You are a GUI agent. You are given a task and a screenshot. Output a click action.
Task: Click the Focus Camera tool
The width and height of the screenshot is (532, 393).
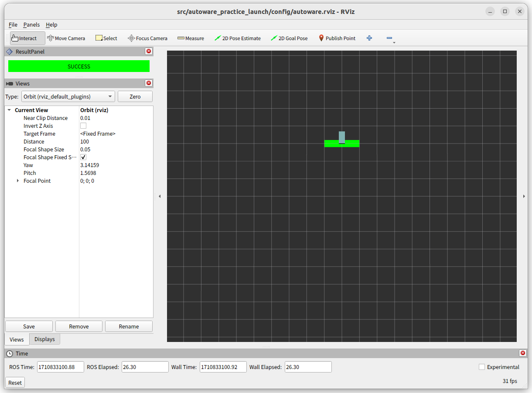[x=147, y=38]
